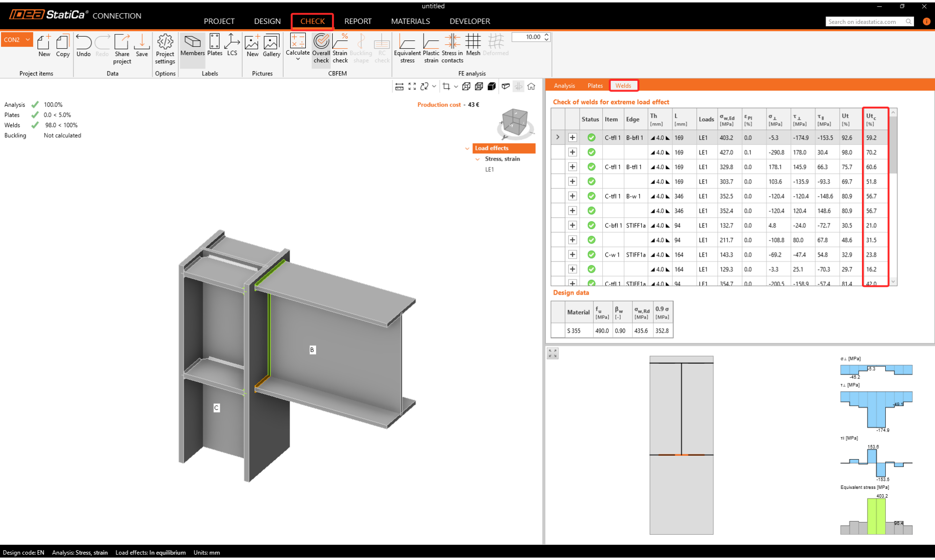Toggle Plates labels display

point(214,45)
